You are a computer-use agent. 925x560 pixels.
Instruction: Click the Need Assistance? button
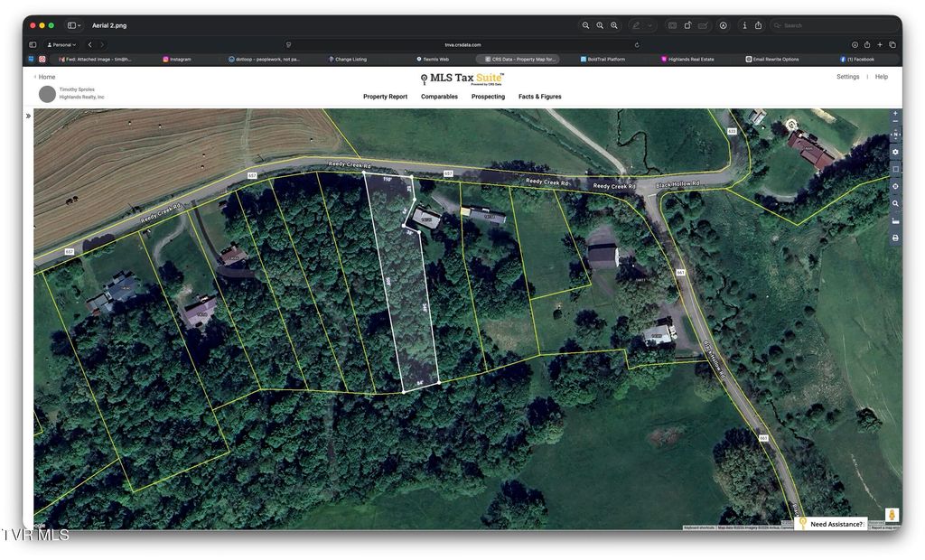(x=832, y=524)
